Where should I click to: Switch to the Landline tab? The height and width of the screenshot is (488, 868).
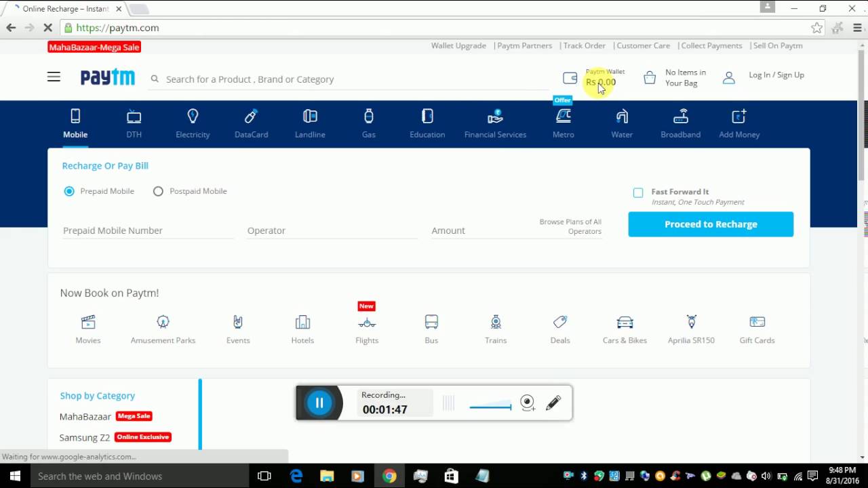pyautogui.click(x=310, y=123)
